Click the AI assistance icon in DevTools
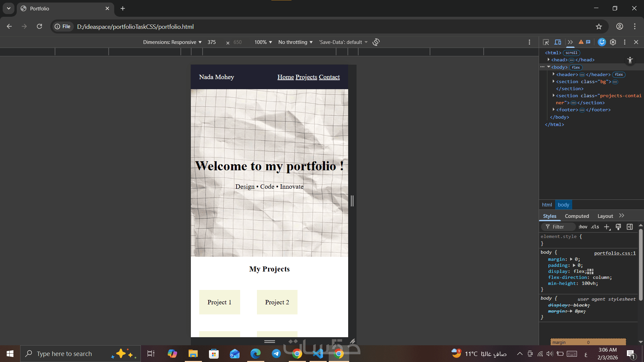The height and width of the screenshot is (362, 644). 602,42
